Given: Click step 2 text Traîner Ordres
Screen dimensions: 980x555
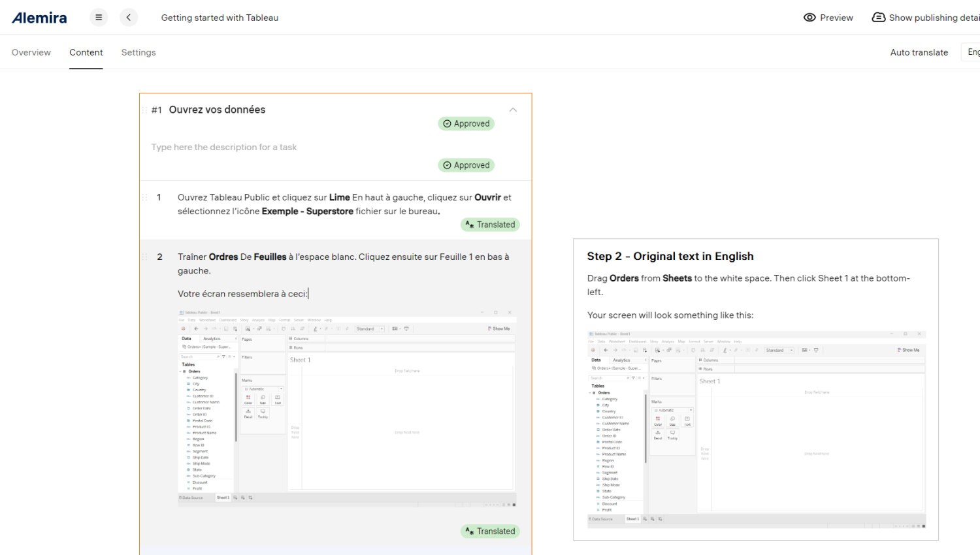Looking at the screenshot, I should pyautogui.click(x=343, y=264).
